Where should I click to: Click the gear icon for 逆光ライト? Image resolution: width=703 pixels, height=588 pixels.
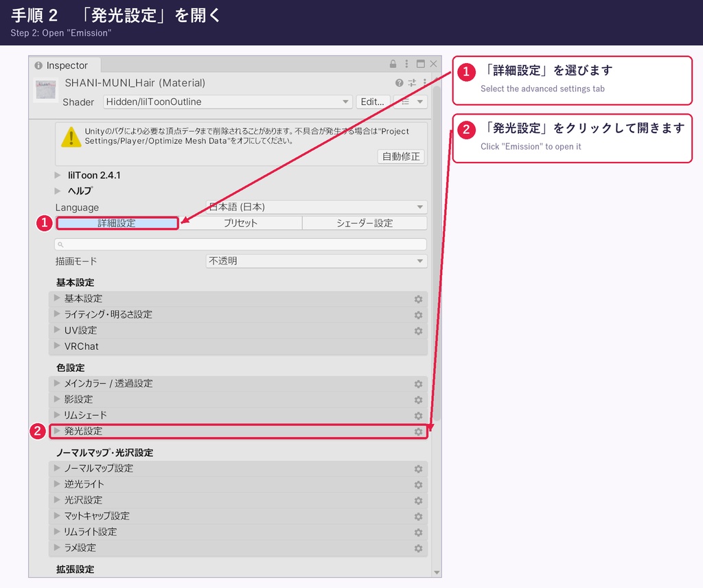pyautogui.click(x=418, y=485)
